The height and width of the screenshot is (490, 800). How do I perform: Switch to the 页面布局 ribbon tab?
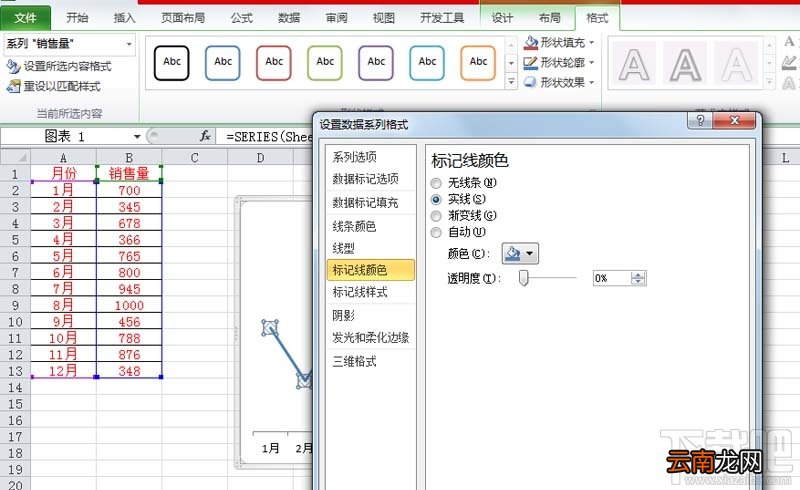point(183,18)
